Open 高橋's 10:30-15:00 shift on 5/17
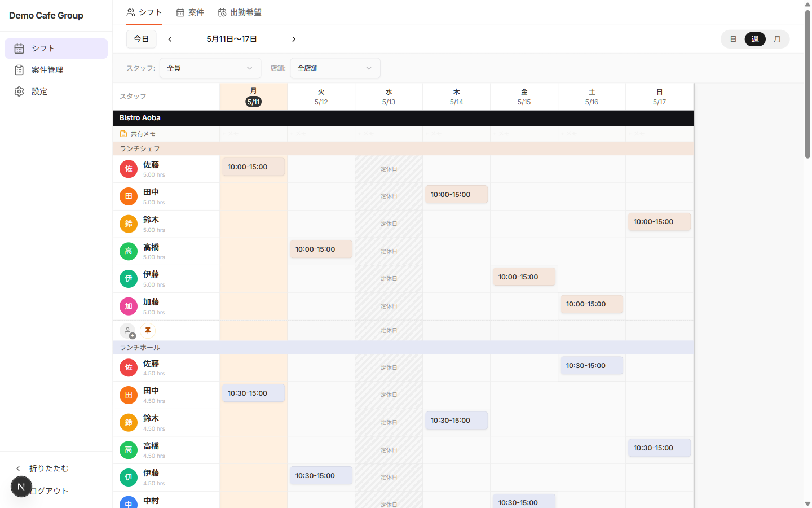 pyautogui.click(x=659, y=448)
